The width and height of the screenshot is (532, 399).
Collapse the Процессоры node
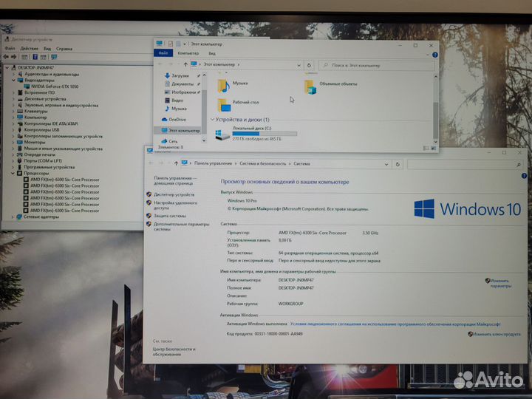(13, 173)
